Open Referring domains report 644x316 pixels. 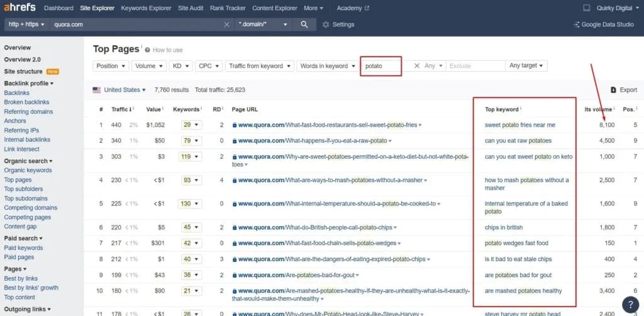(x=28, y=112)
